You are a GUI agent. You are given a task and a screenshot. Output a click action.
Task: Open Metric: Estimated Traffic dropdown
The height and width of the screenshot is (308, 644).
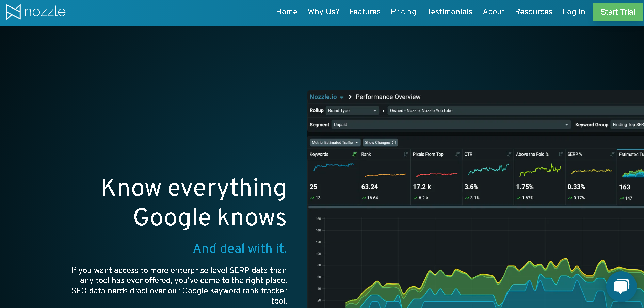pyautogui.click(x=335, y=143)
